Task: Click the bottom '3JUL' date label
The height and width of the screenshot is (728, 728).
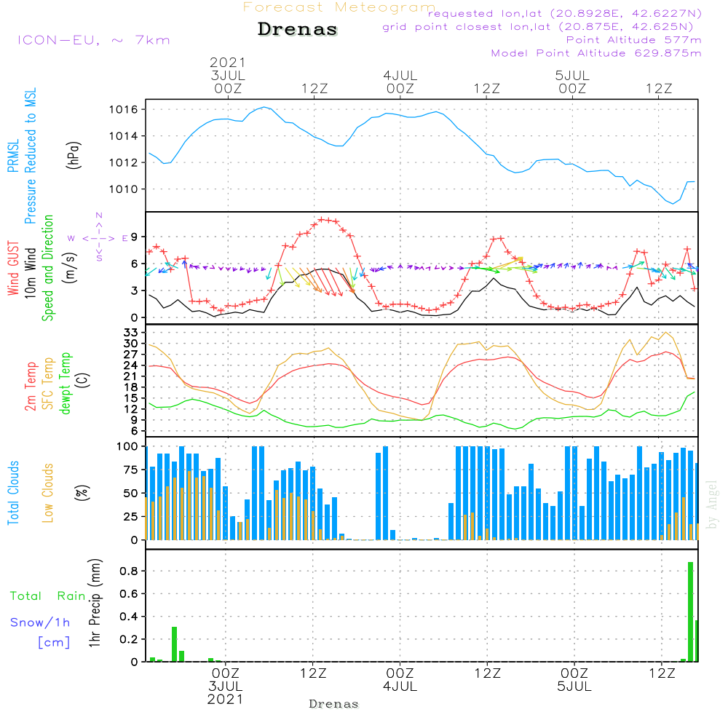Action: click(226, 687)
